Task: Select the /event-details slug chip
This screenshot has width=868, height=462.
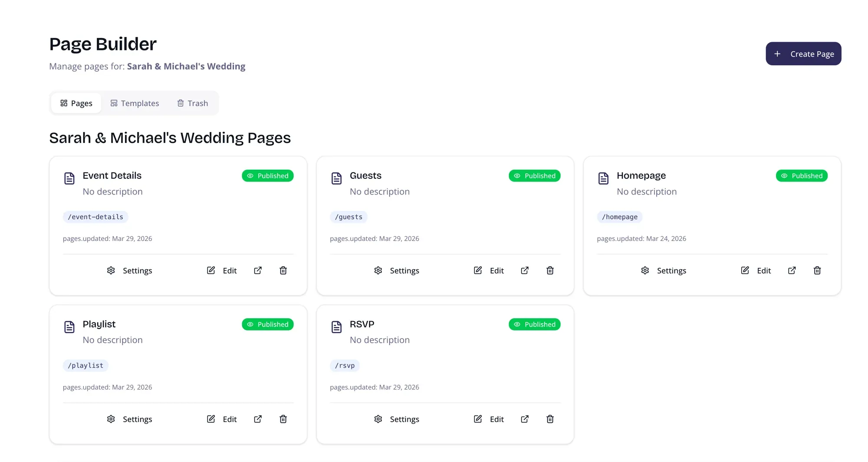Action: tap(95, 217)
